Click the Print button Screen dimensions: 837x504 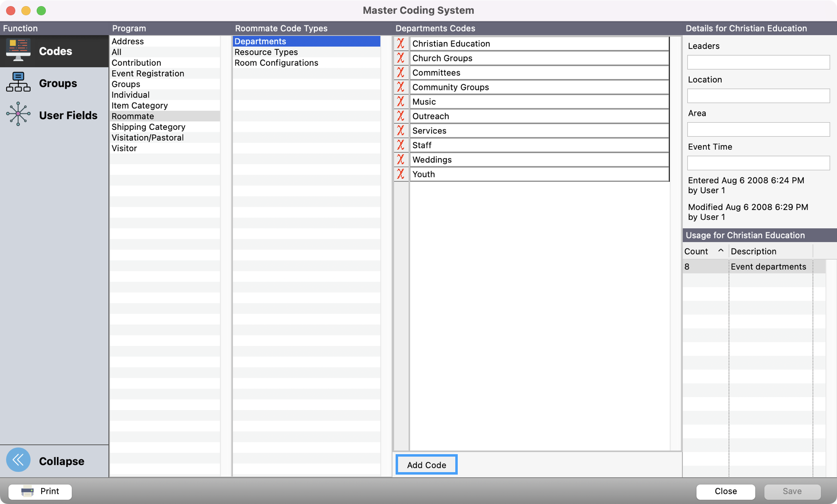pyautogui.click(x=40, y=491)
